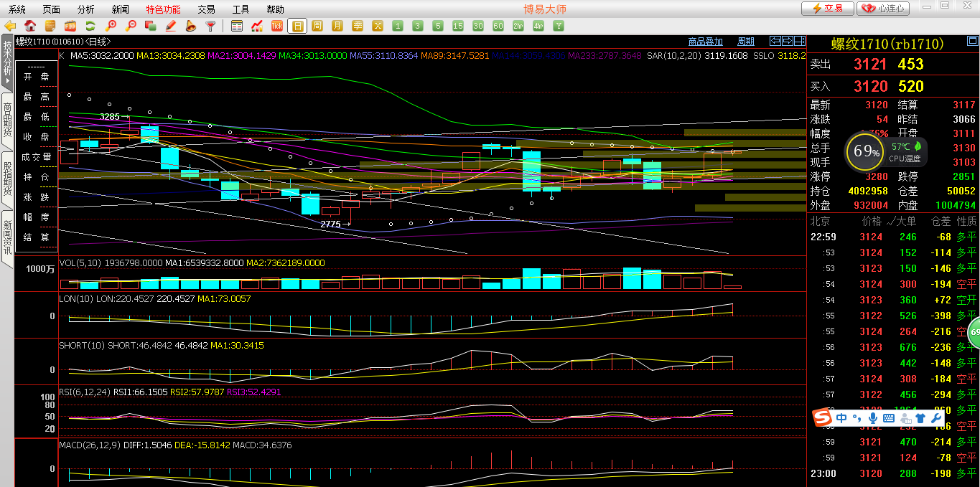
Task: Switch to the Tick chart
Action: pos(277,26)
